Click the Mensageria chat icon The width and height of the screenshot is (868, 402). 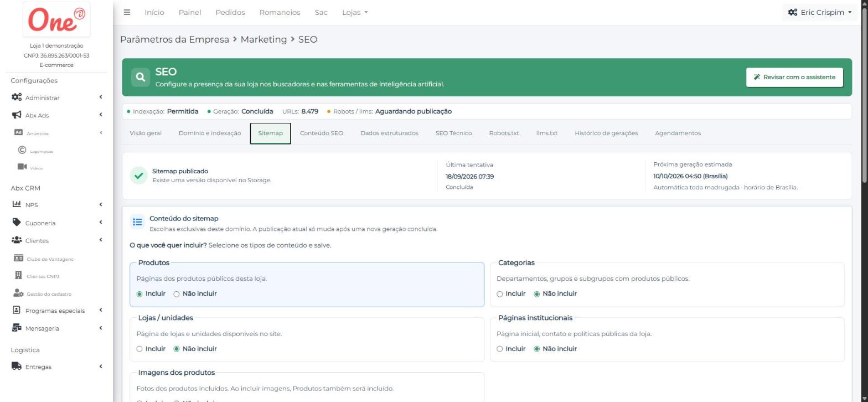tap(17, 328)
